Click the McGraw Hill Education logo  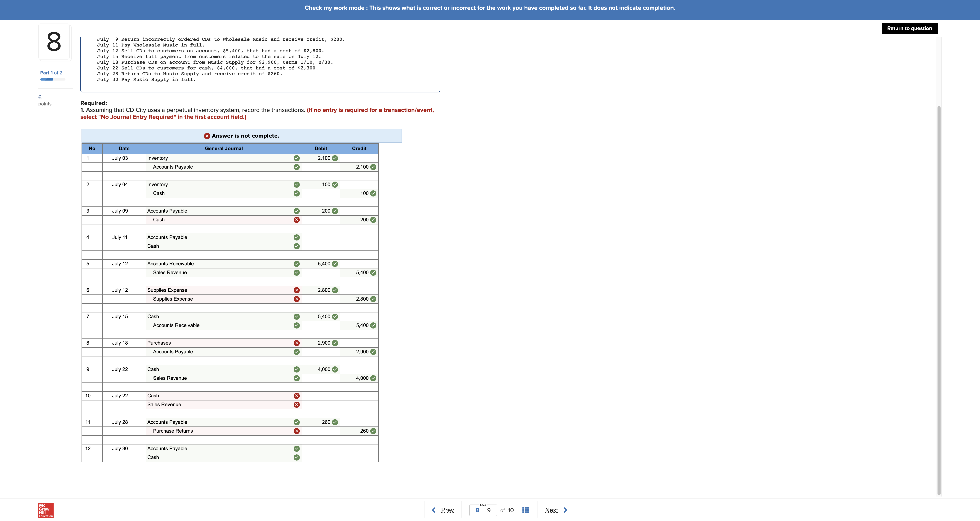click(x=46, y=510)
